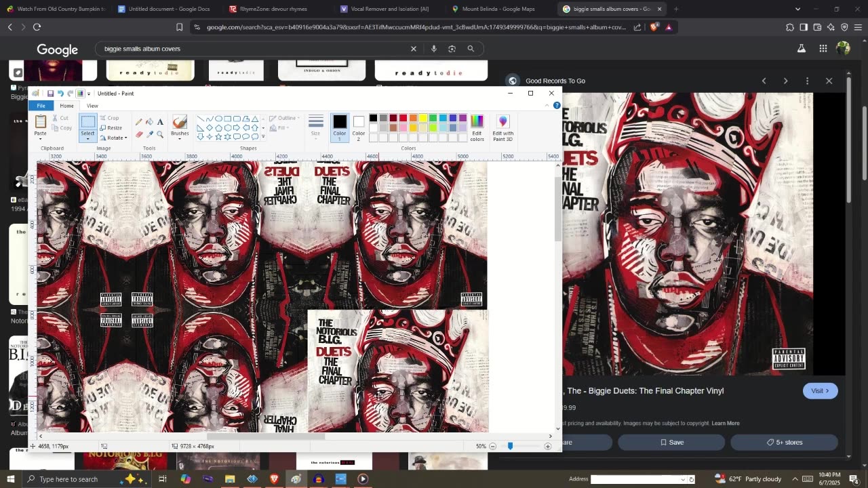Click the Visit button in preview panel
868x488 pixels.
pos(820,390)
